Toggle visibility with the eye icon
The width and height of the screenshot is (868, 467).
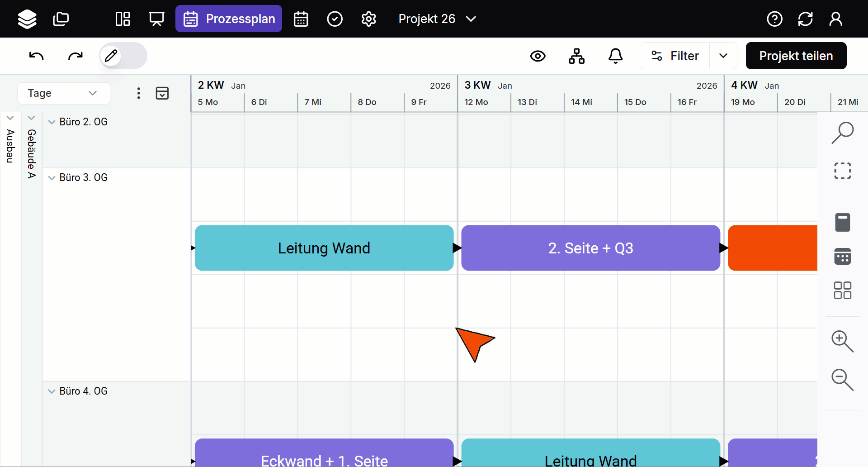(538, 56)
